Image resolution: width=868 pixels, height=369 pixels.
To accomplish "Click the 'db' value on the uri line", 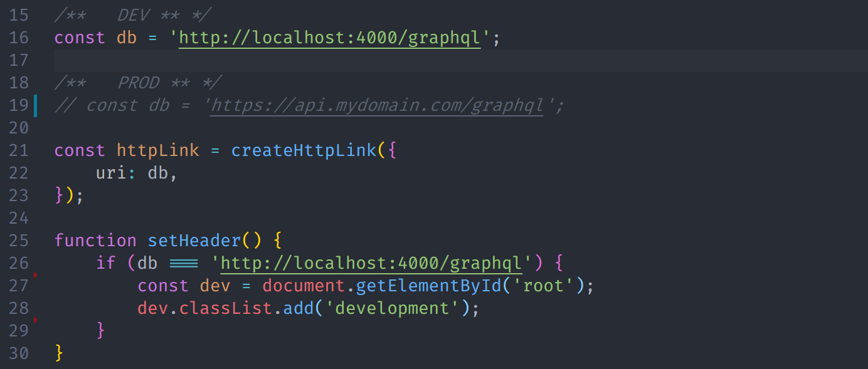I will [x=158, y=173].
